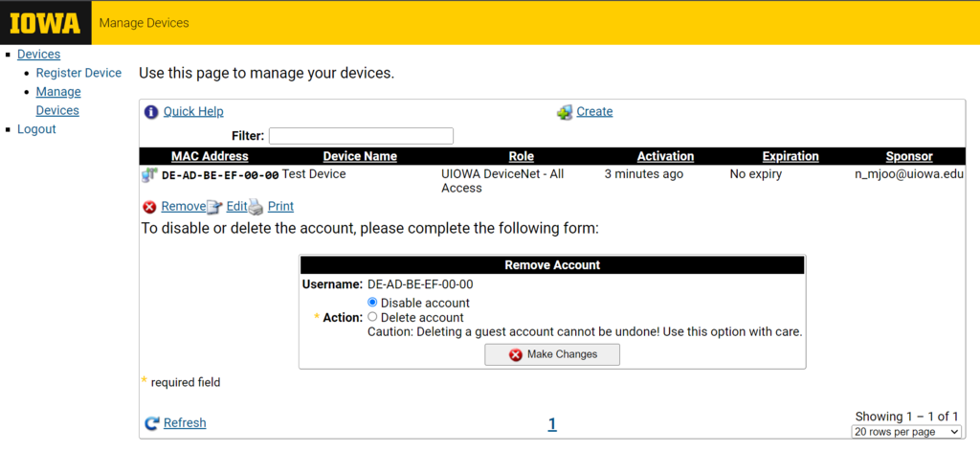Go to page 1 link
Viewport: 980px width, 452px height.
[552, 425]
